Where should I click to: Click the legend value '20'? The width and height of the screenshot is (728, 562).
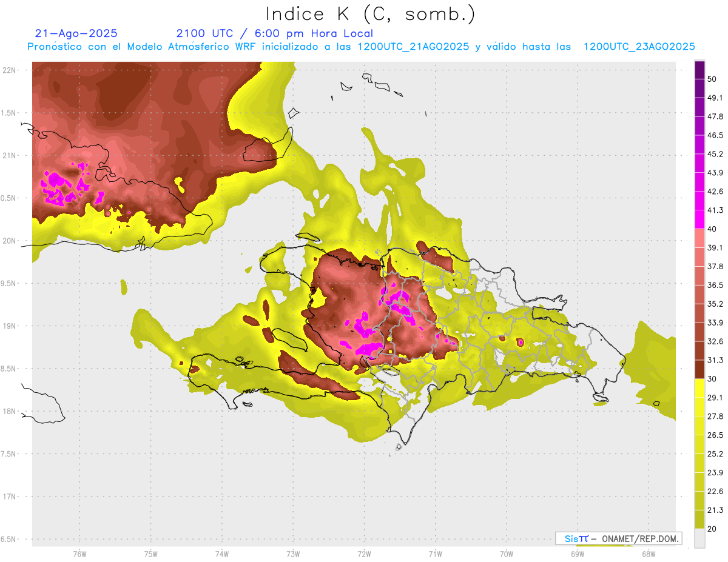[712, 529]
